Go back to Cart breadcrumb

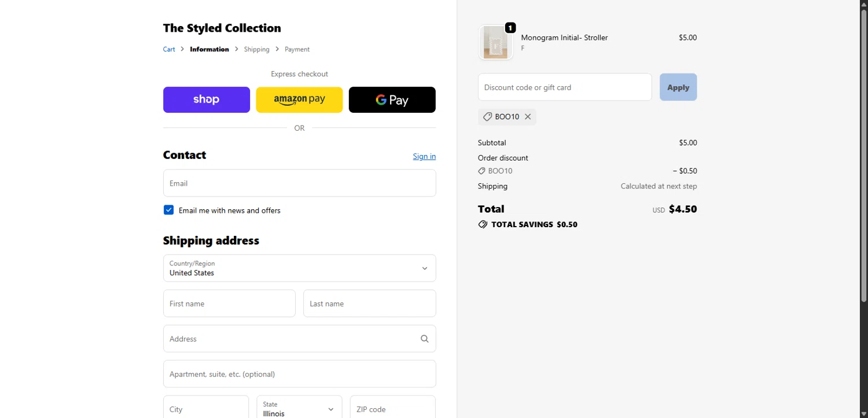coord(169,49)
